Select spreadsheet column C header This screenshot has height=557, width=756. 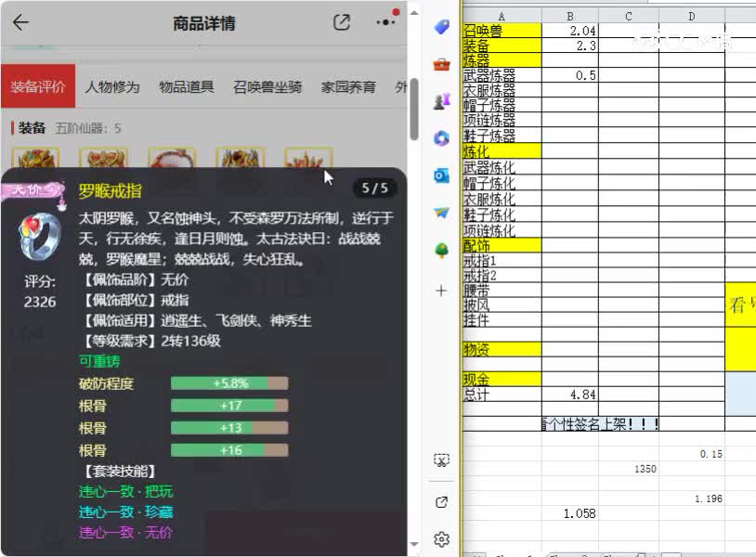(628, 16)
